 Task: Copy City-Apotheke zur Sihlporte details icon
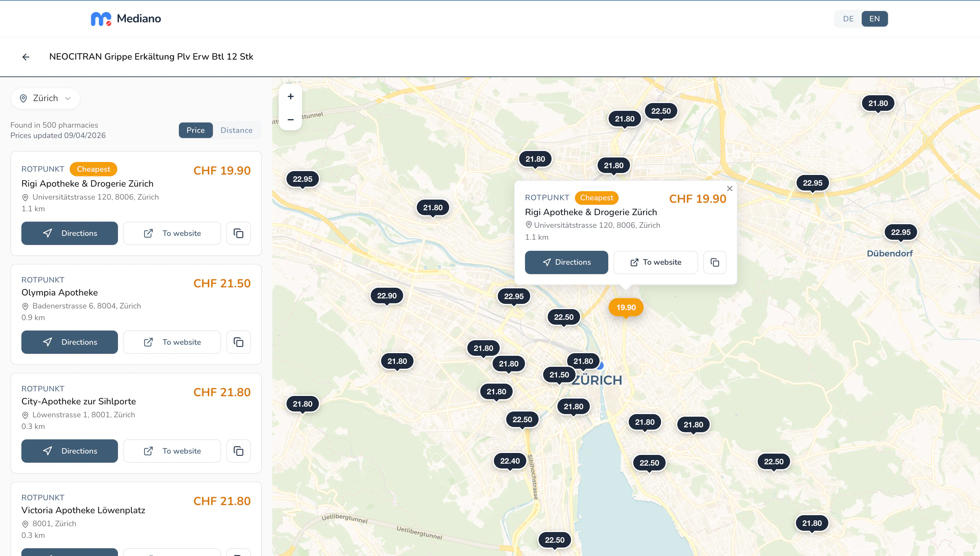[x=238, y=451]
